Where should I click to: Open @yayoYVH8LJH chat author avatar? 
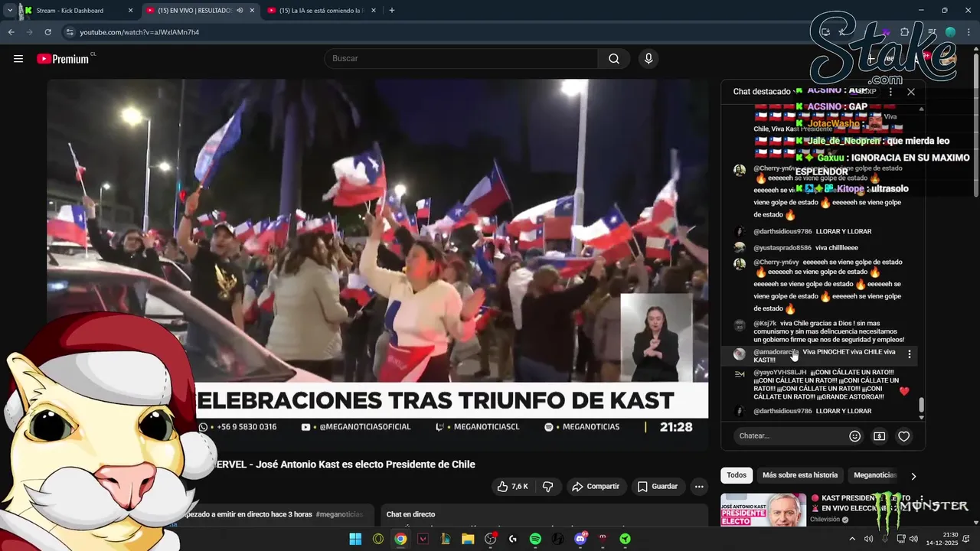[740, 373]
